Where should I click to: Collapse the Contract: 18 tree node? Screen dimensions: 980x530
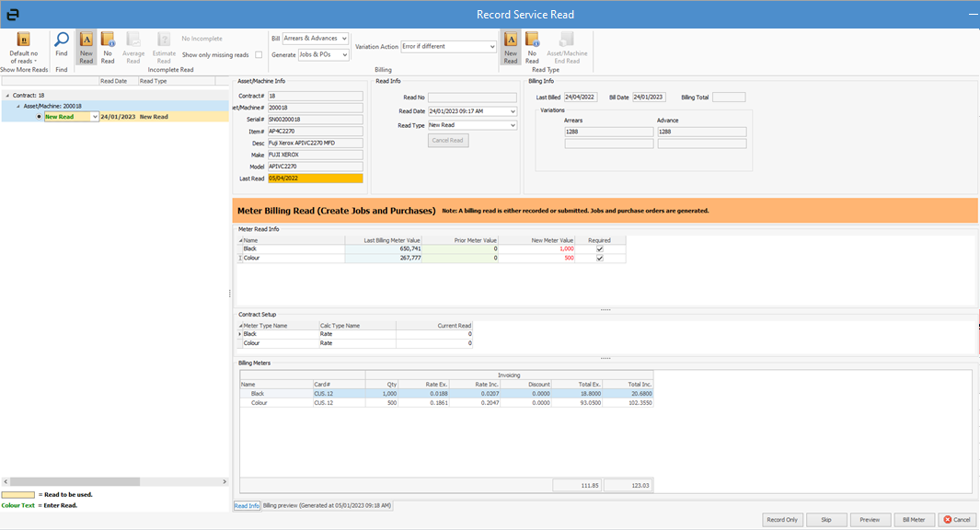(7, 96)
